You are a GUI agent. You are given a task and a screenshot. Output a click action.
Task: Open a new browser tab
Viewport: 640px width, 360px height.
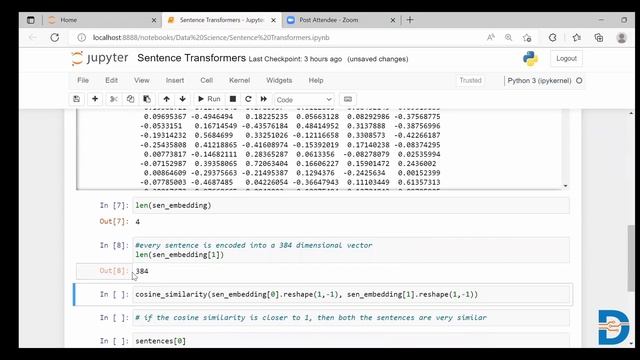pyautogui.click(x=410, y=20)
